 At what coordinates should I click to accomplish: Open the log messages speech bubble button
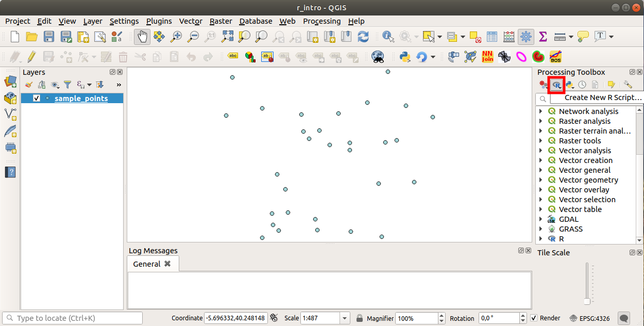(624, 318)
